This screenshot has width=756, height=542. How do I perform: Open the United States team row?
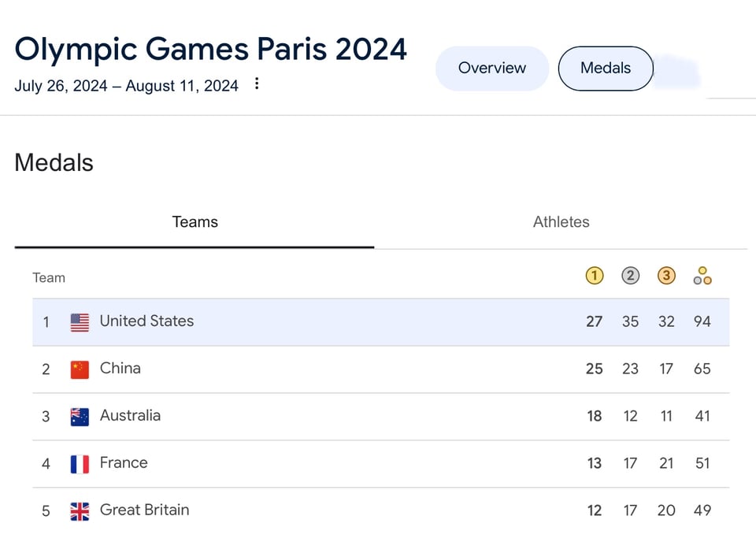146,321
